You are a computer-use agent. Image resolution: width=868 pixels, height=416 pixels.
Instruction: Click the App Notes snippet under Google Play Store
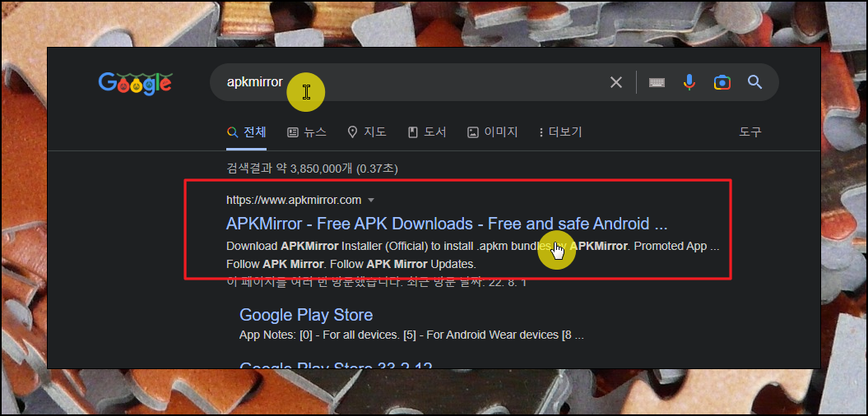click(x=411, y=335)
